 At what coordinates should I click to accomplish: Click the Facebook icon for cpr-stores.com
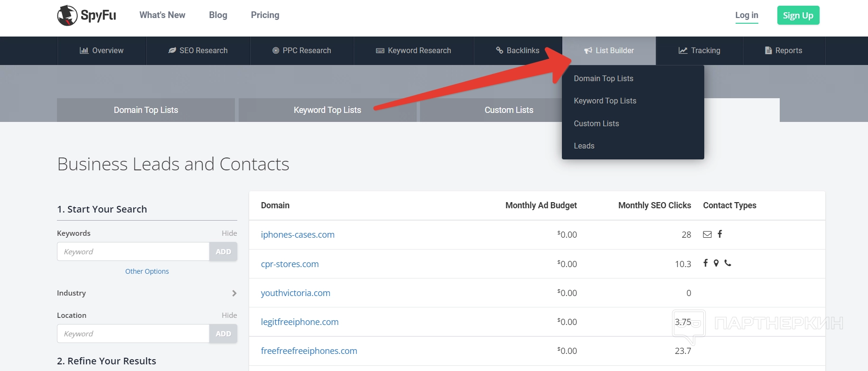pos(706,263)
